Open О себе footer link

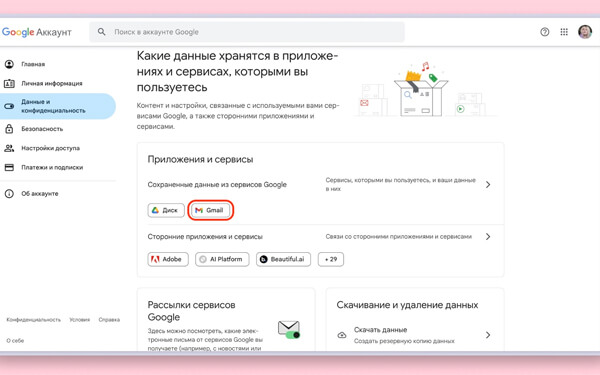15,341
